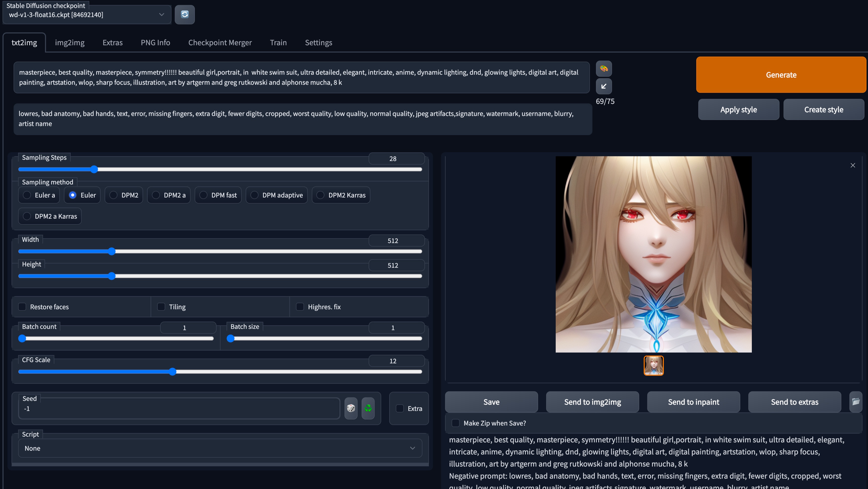
Task: Click the Send to inpaint button
Action: coord(693,402)
